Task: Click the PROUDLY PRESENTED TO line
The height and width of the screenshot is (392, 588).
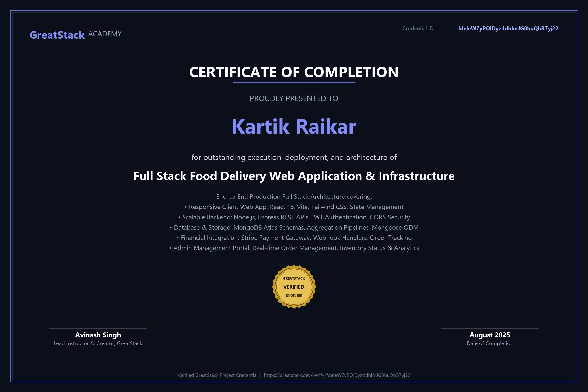Action: [294, 98]
